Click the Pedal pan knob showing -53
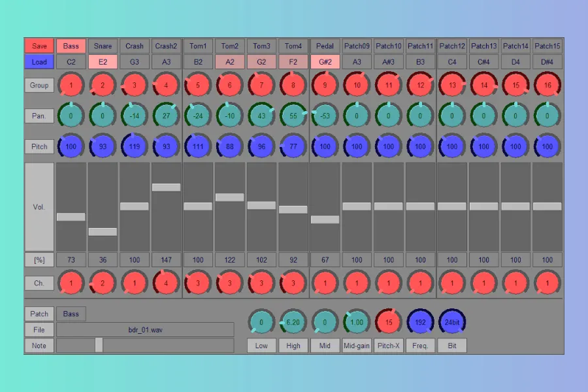The image size is (588, 392). (325, 116)
